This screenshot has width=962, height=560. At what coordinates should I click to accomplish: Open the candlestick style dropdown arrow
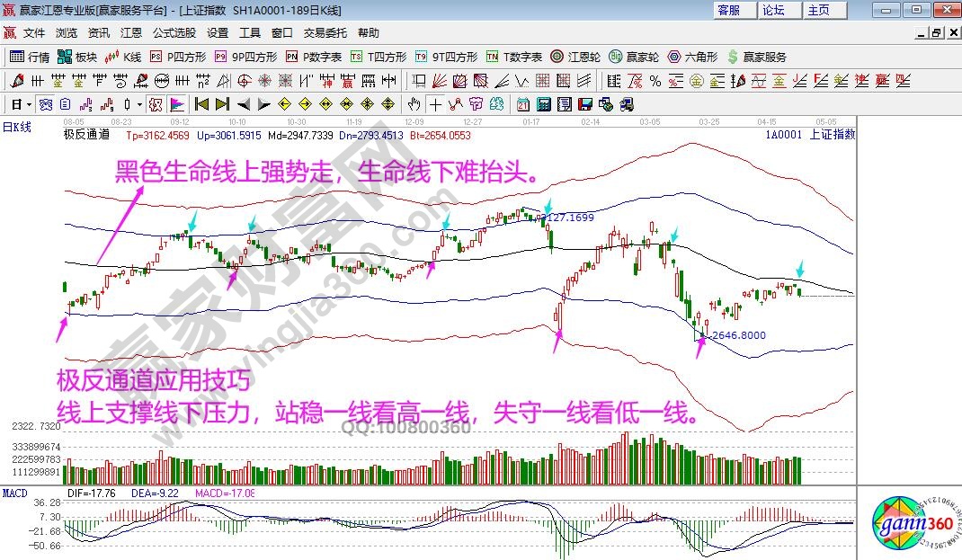pos(138,103)
